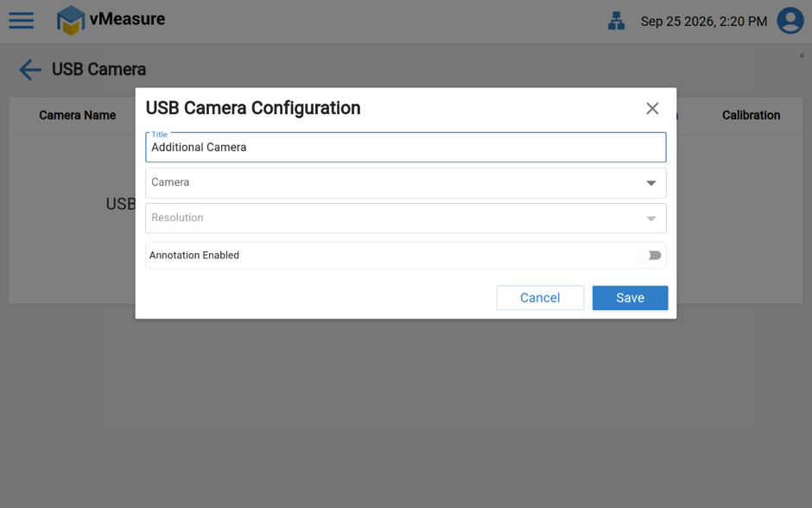
Task: Click the Annotation Enabled label row
Action: pyautogui.click(x=405, y=255)
